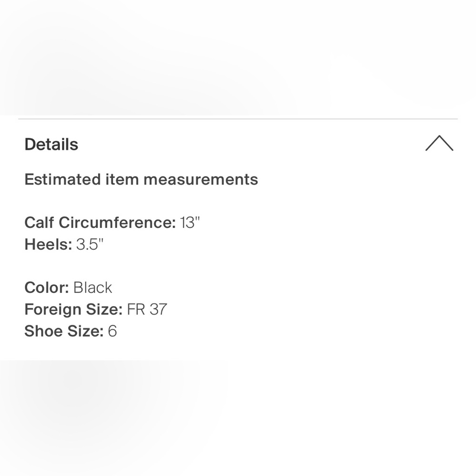Click the Heels label
This screenshot has width=476, height=476.
pos(48,245)
